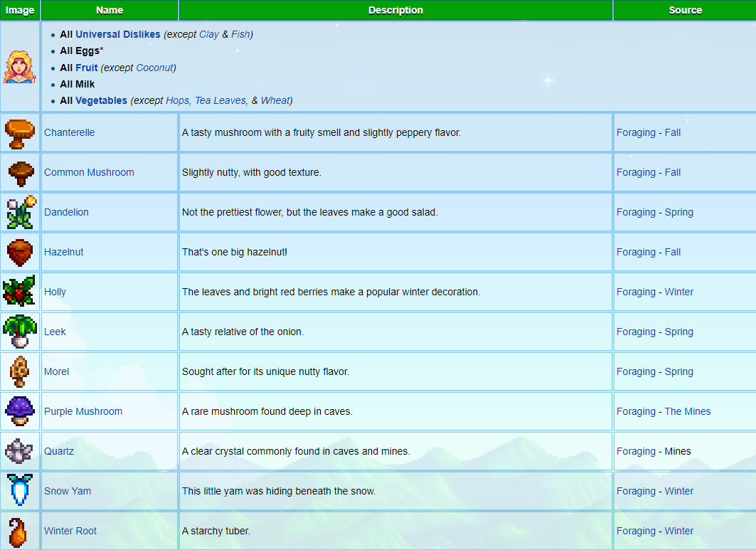756x550 pixels.
Task: Click the Snow Yam icon
Action: pos(20,490)
